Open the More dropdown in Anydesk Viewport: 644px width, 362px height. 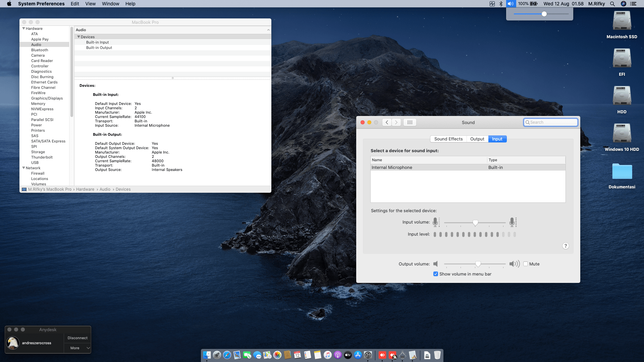click(77, 348)
